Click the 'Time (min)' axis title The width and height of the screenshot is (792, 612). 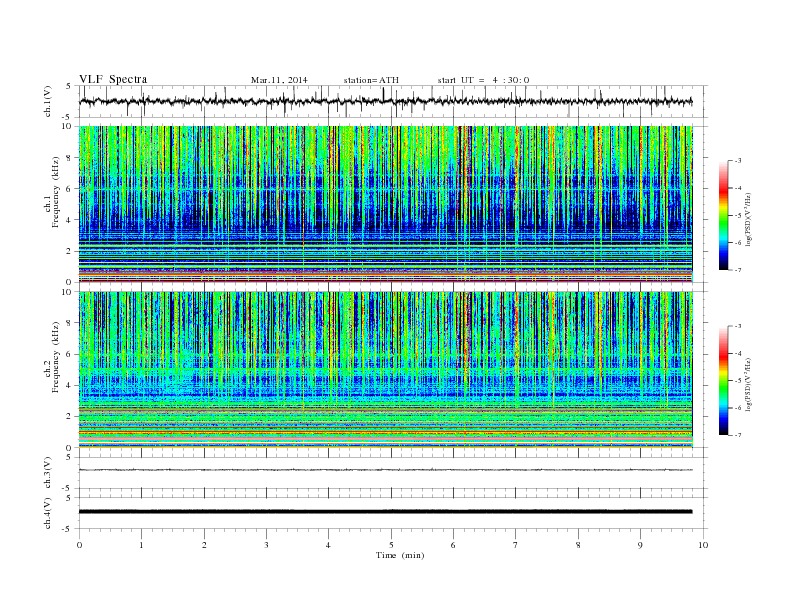click(400, 555)
